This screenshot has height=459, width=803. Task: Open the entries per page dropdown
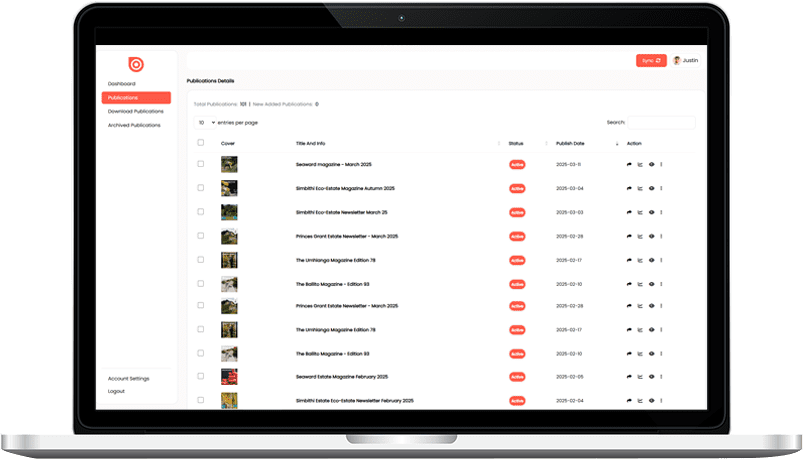click(206, 122)
